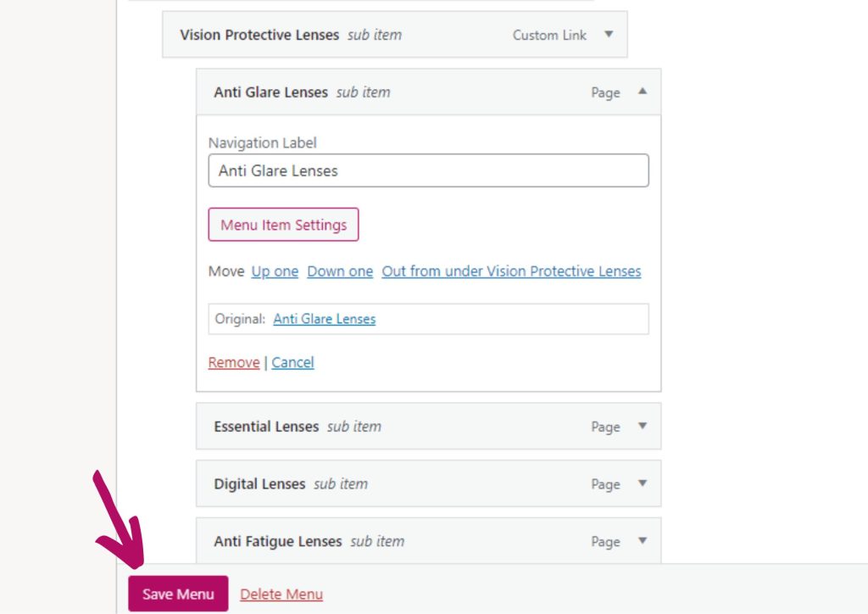Image resolution: width=868 pixels, height=614 pixels.
Task: Select the Vision Protective Lenses item title
Action: (259, 35)
